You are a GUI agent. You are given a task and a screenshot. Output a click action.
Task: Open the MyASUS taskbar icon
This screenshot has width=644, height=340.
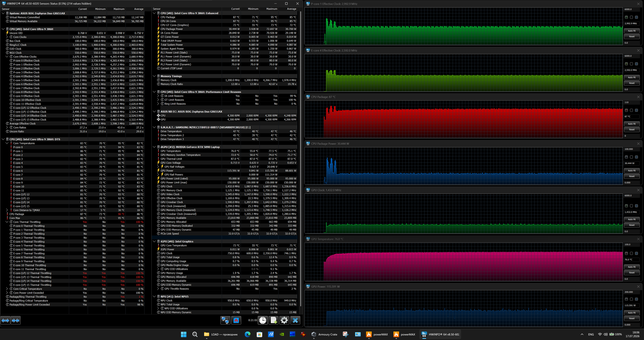point(271,334)
